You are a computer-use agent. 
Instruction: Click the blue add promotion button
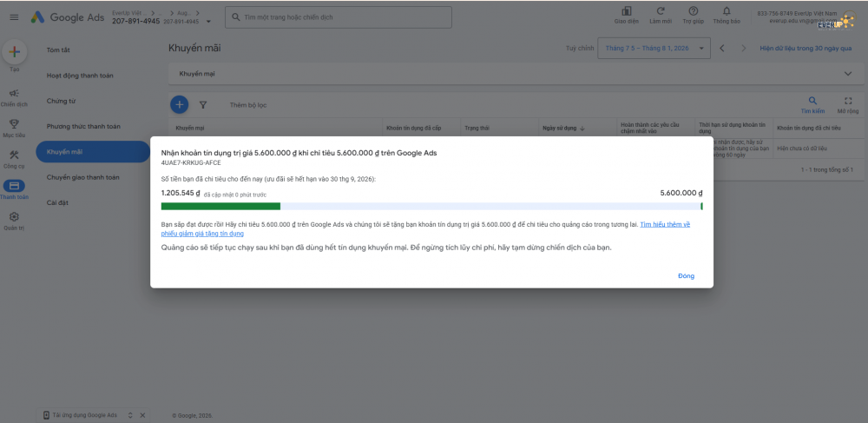tap(179, 104)
